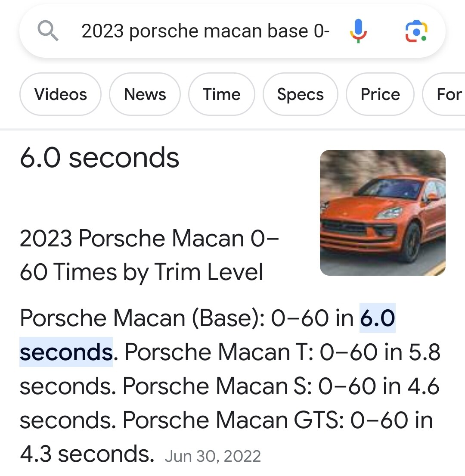
Task: Open the 0–60 Times by Trim Level title
Action: click(149, 255)
